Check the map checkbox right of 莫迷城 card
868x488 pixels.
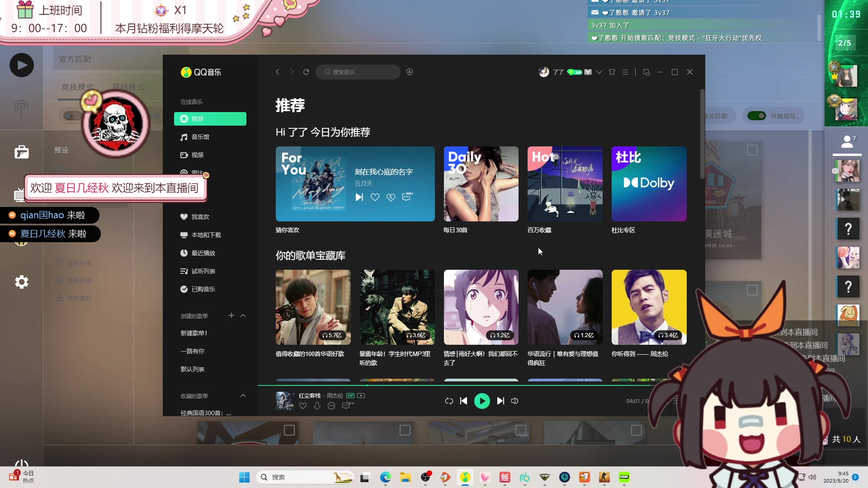tap(752, 290)
